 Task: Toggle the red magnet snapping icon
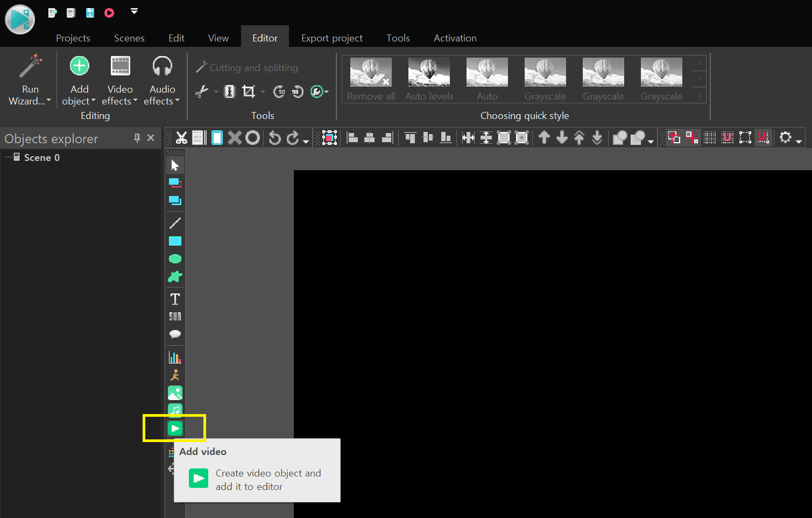click(x=762, y=138)
